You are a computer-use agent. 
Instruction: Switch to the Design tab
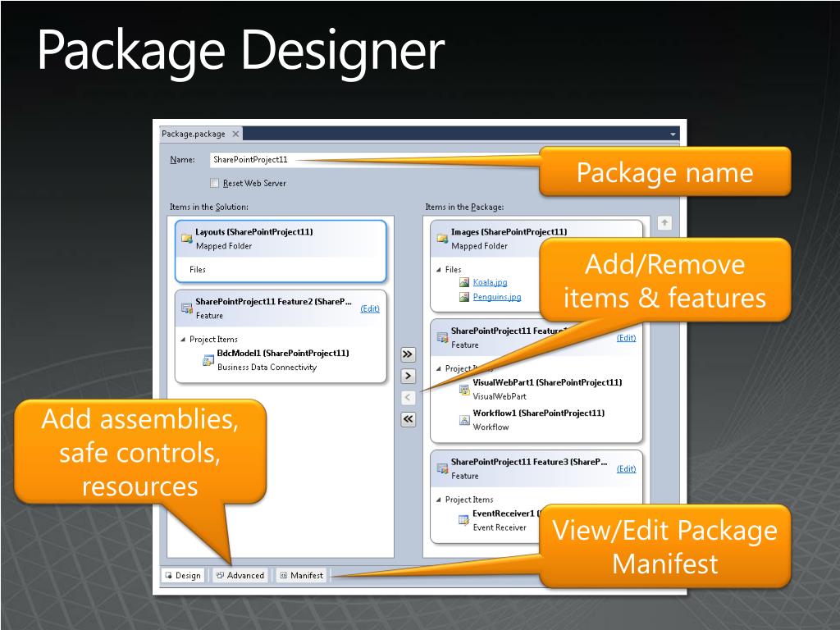coord(183,575)
